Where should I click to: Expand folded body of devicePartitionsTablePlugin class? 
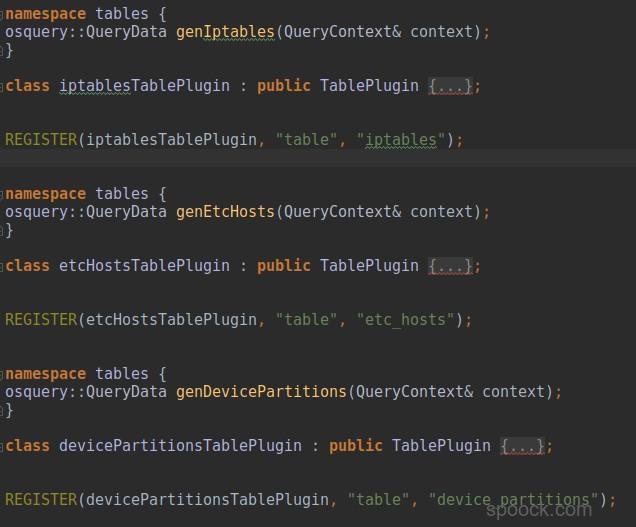point(522,446)
